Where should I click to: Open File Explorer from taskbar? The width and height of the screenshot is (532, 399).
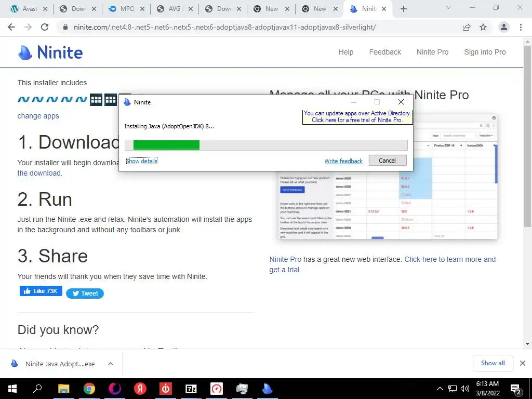[63, 389]
